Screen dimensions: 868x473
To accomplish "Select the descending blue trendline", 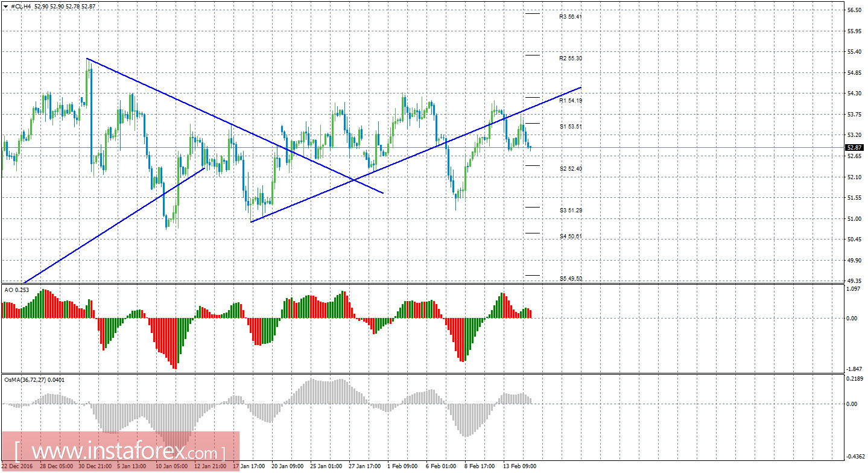I will (235, 126).
